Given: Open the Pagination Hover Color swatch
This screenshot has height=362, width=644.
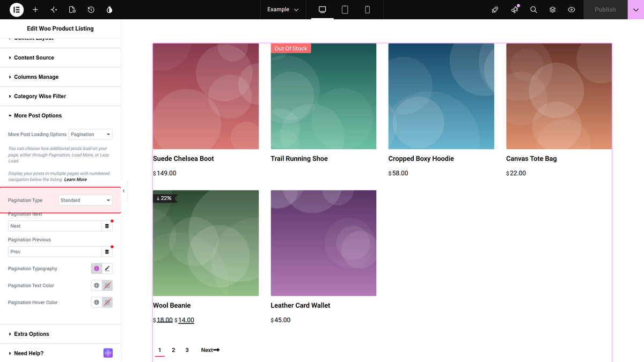Looking at the screenshot, I should click(x=107, y=302).
